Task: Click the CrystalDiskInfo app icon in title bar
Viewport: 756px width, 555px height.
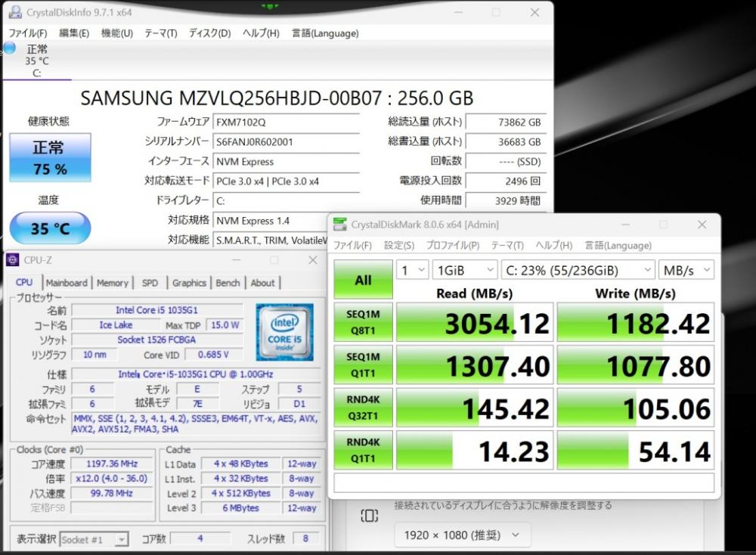Action: (x=15, y=12)
